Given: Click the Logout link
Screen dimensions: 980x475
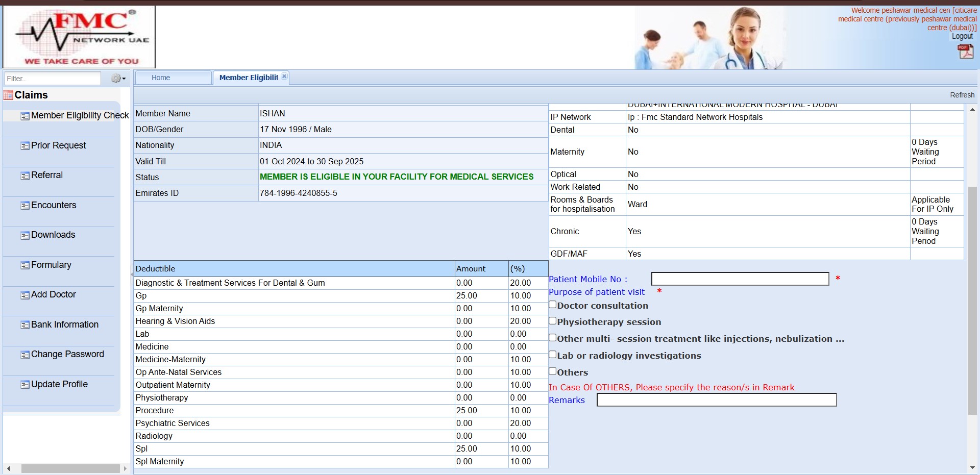Looking at the screenshot, I should click(962, 36).
